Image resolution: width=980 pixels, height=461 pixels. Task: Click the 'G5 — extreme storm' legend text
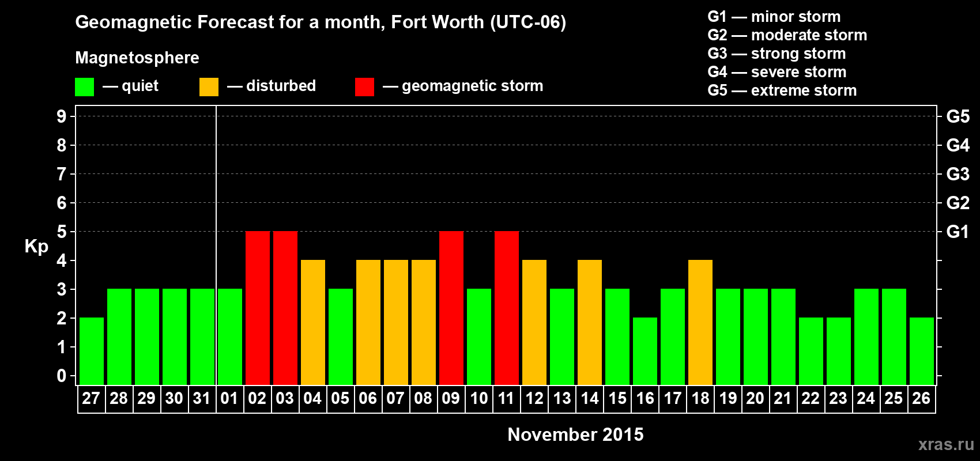[782, 90]
